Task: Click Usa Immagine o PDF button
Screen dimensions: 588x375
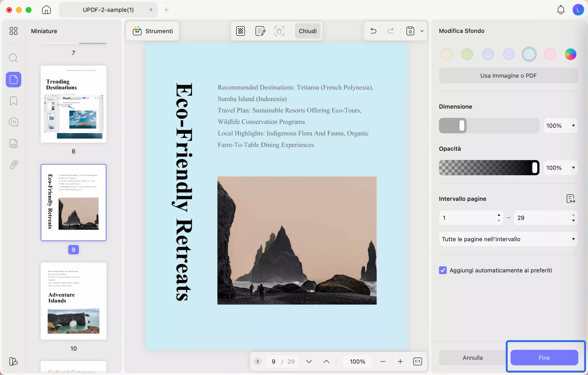Action: coord(508,76)
